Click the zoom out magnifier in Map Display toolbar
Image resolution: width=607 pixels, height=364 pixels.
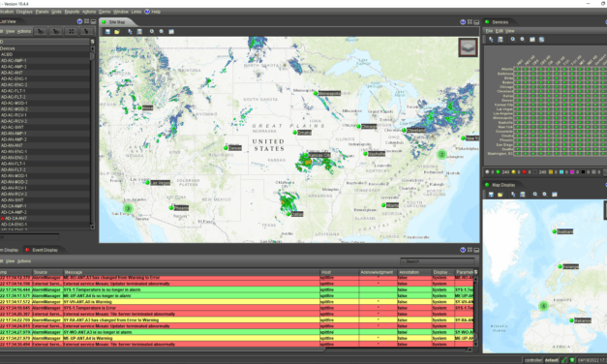pos(545,195)
